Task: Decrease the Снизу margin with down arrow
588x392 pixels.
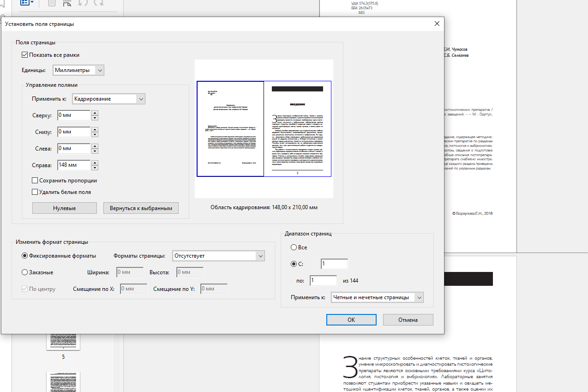Action: click(x=95, y=135)
